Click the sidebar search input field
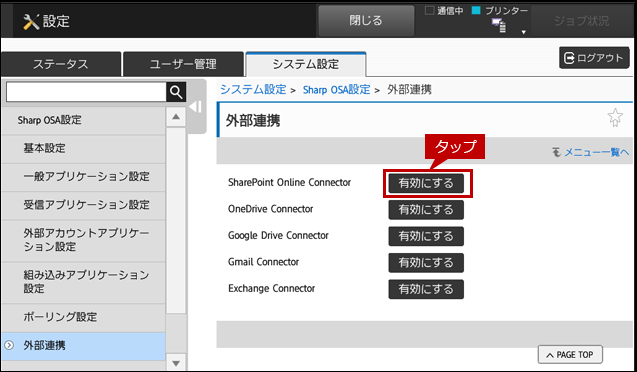 click(86, 92)
